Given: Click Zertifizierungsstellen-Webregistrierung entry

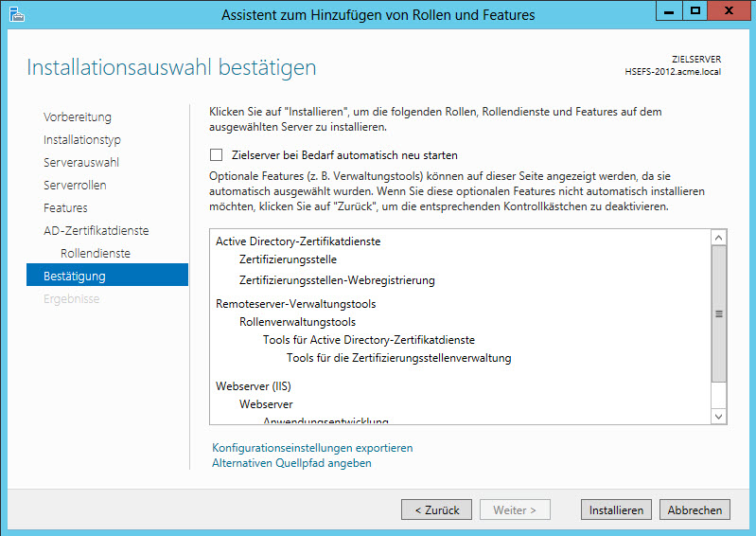Looking at the screenshot, I should (x=337, y=280).
